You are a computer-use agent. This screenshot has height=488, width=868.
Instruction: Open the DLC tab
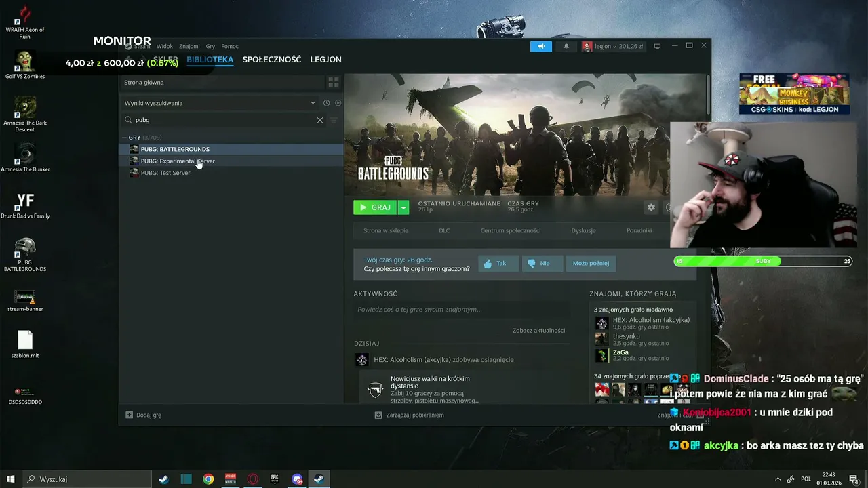point(444,230)
